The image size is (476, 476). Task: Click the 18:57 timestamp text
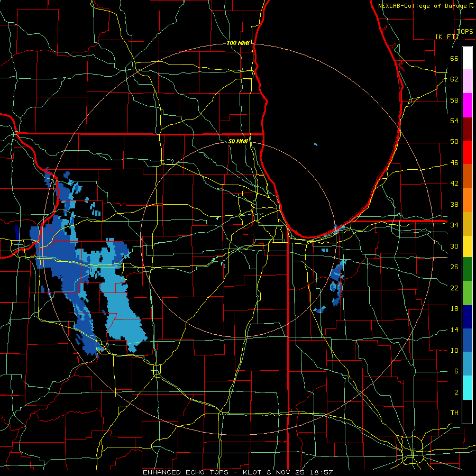pyautogui.click(x=322, y=472)
